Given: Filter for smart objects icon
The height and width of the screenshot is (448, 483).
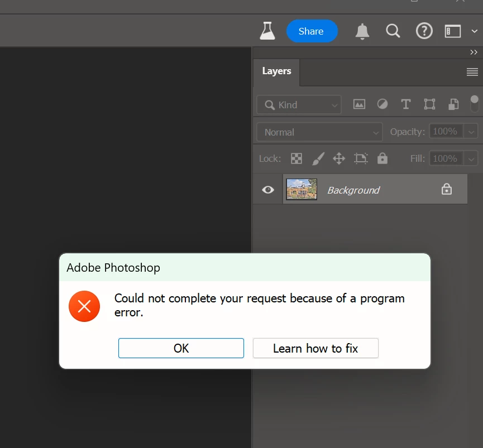Looking at the screenshot, I should tap(453, 104).
